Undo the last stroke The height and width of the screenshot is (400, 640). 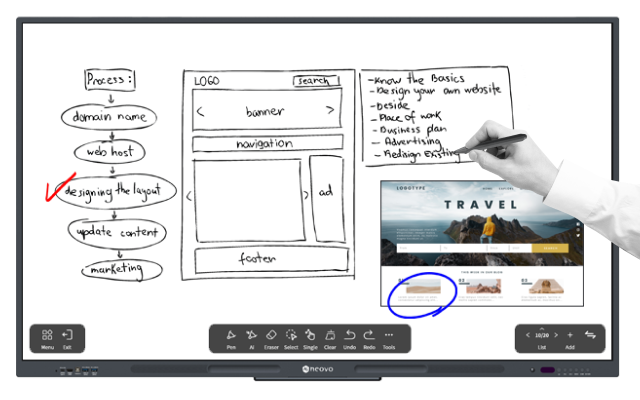click(350, 336)
